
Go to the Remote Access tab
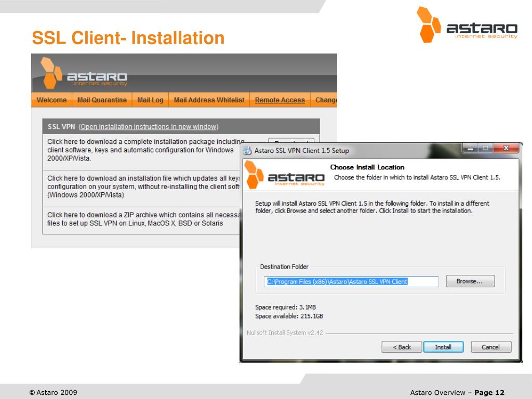point(280,100)
